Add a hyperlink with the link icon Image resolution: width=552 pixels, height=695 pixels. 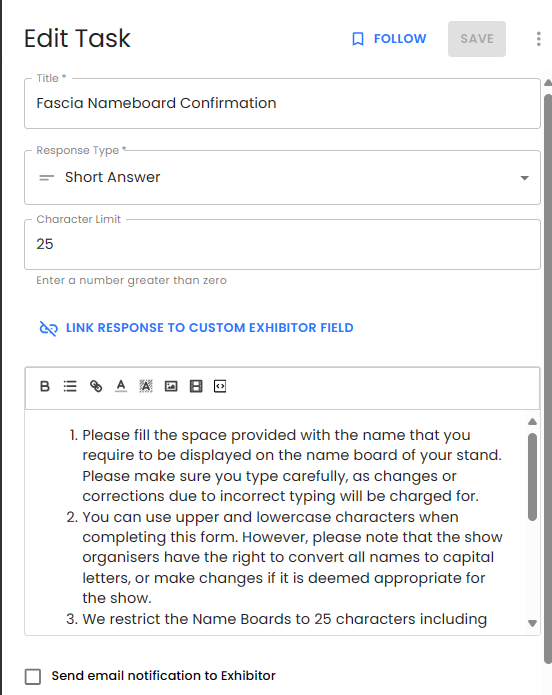(x=96, y=387)
